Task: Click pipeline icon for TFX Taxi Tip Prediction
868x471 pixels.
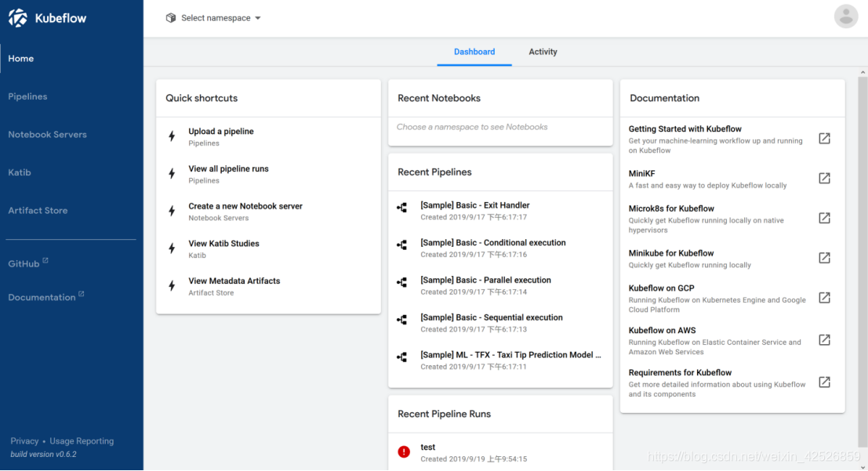Action: point(402,357)
